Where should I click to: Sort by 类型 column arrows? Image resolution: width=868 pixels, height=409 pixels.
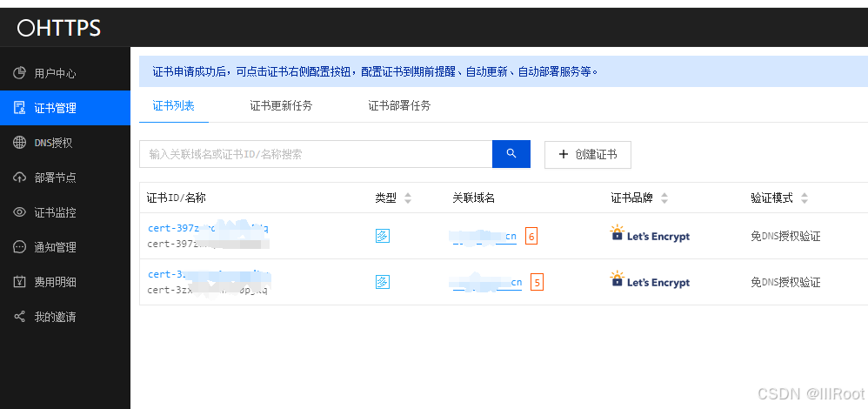click(408, 198)
